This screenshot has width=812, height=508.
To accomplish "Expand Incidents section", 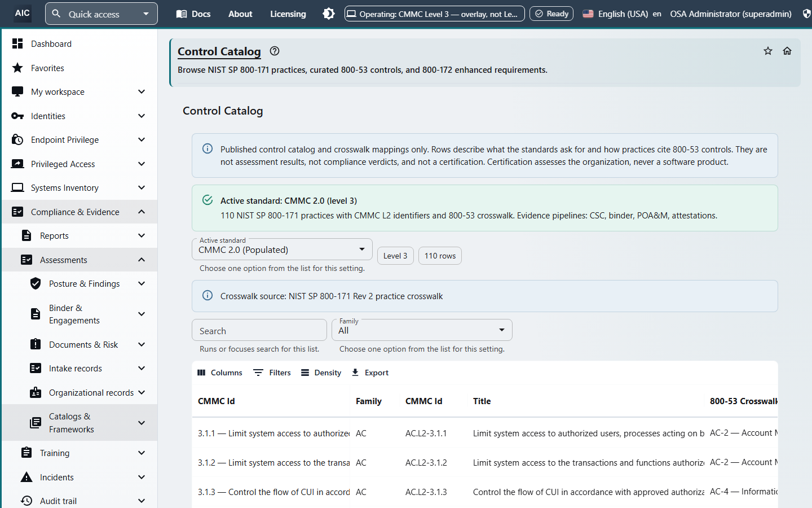I will tap(79, 477).
